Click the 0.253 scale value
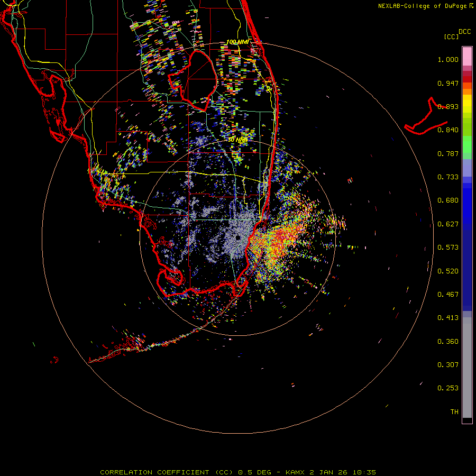 [x=448, y=388]
